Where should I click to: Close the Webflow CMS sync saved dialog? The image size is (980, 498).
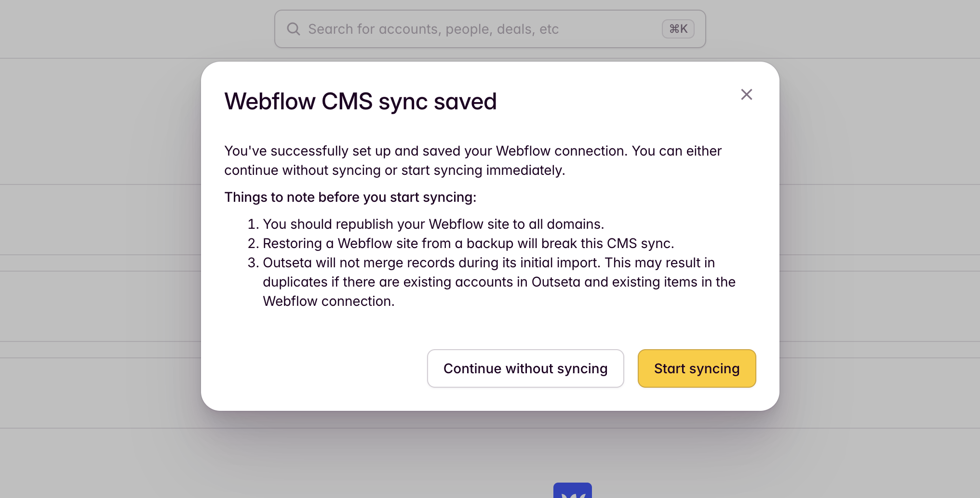[x=746, y=94]
